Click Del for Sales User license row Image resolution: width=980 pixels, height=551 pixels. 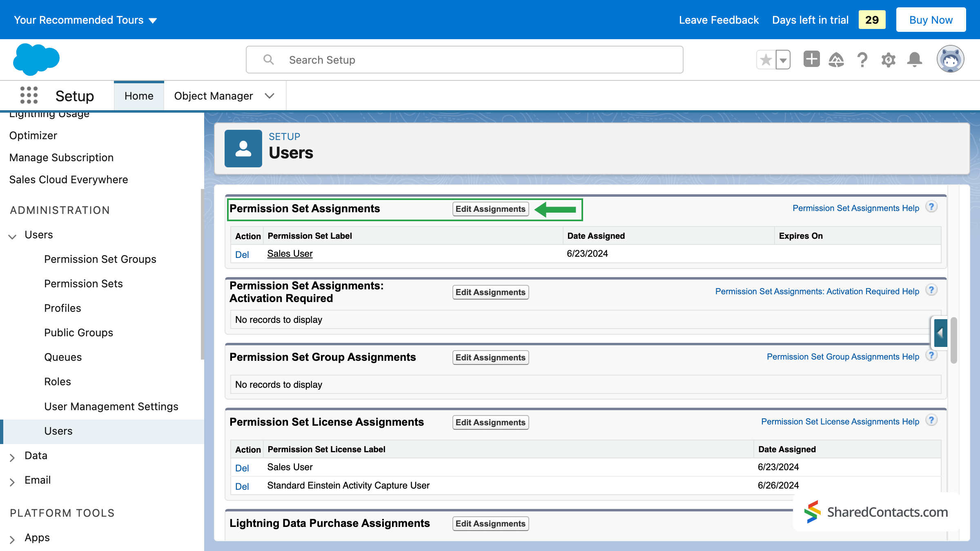point(242,468)
